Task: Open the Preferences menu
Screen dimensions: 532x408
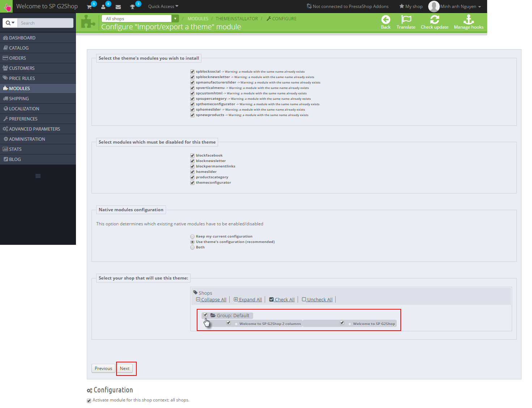Action: (38, 119)
